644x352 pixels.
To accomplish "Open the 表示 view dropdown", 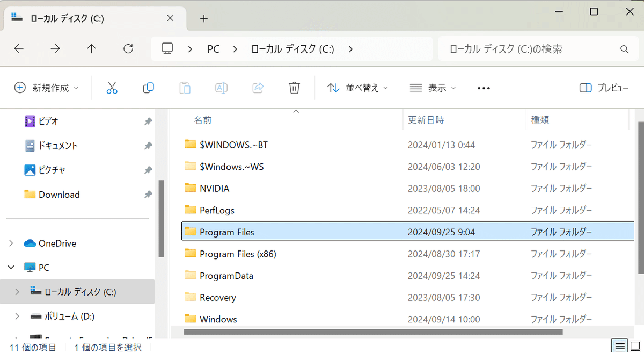I will pos(433,88).
